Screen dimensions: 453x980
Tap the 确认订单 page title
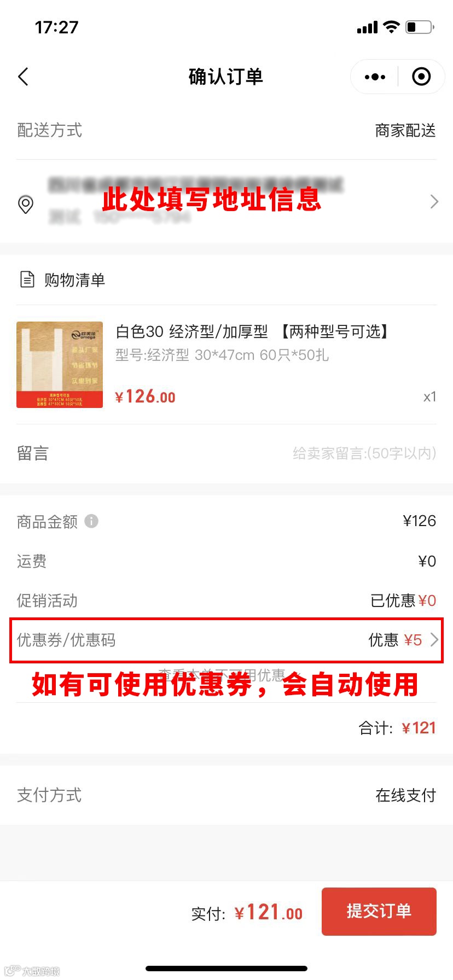tap(226, 77)
